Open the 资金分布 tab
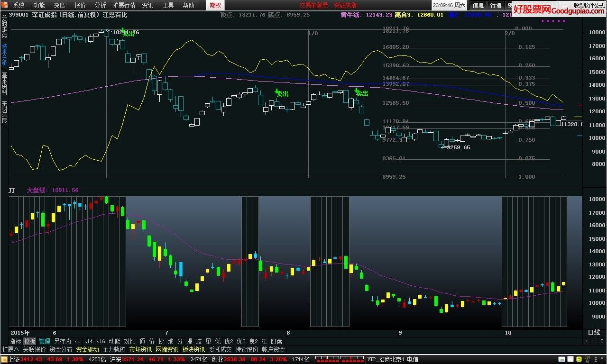The width and height of the screenshot is (607, 364). click(61, 350)
